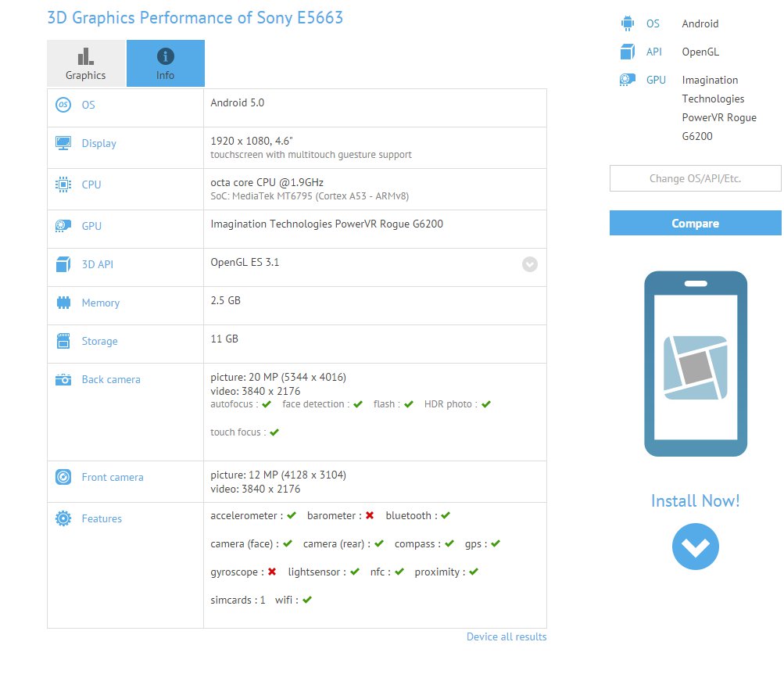The height and width of the screenshot is (674, 784).
Task: Click the autofocus check mark
Action: click(267, 404)
